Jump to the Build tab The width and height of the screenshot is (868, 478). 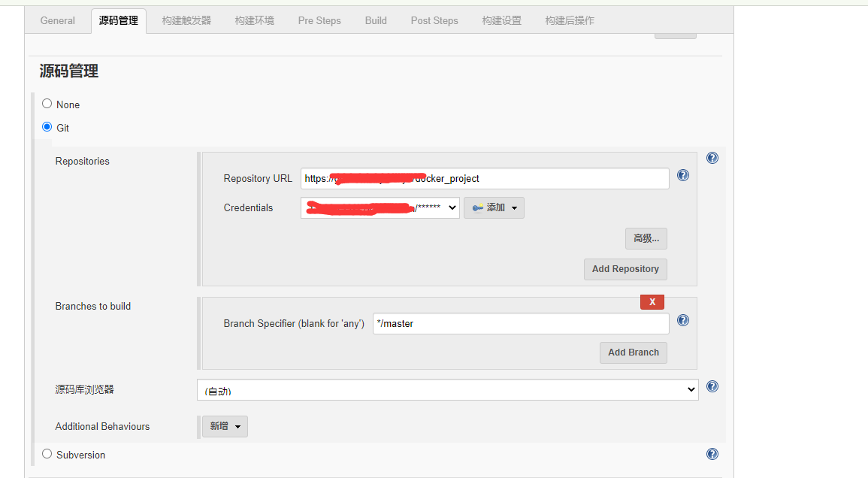(x=376, y=20)
